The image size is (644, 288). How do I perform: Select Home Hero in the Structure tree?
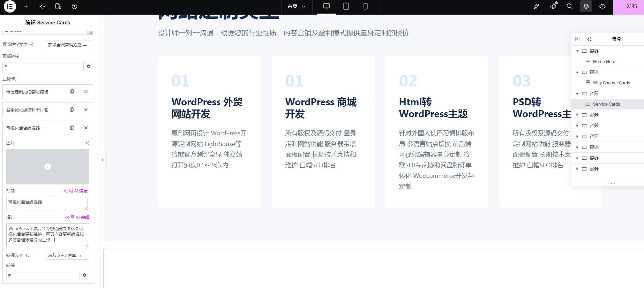click(604, 62)
